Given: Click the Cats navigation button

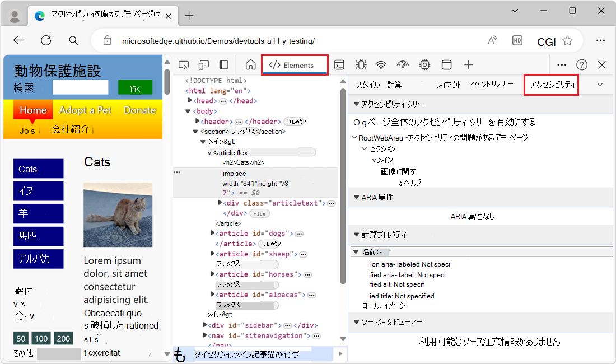Looking at the screenshot, I should click(x=38, y=169).
